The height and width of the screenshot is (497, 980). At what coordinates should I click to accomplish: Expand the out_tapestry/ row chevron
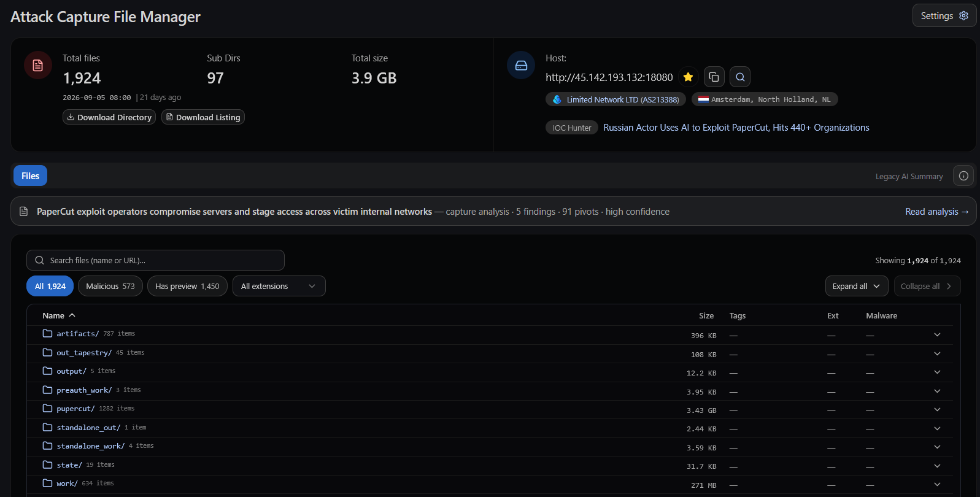pyautogui.click(x=937, y=353)
